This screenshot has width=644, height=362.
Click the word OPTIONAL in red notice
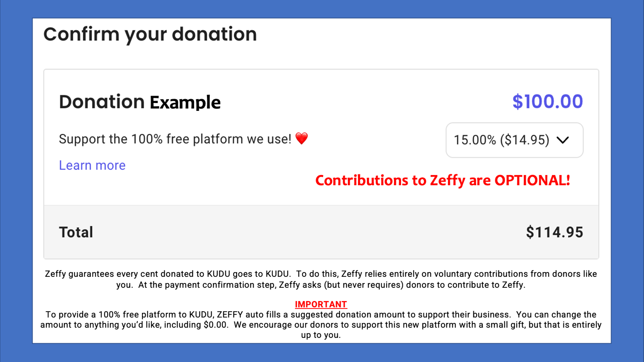[532, 180]
